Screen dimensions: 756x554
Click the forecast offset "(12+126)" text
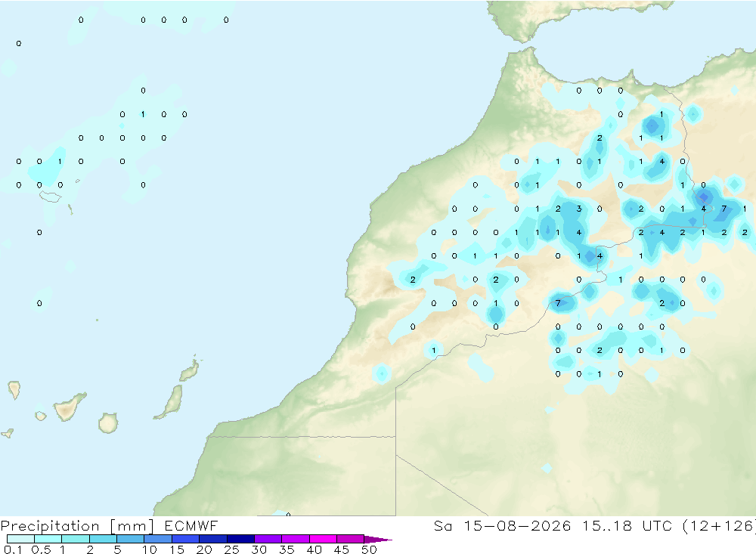click(x=718, y=526)
